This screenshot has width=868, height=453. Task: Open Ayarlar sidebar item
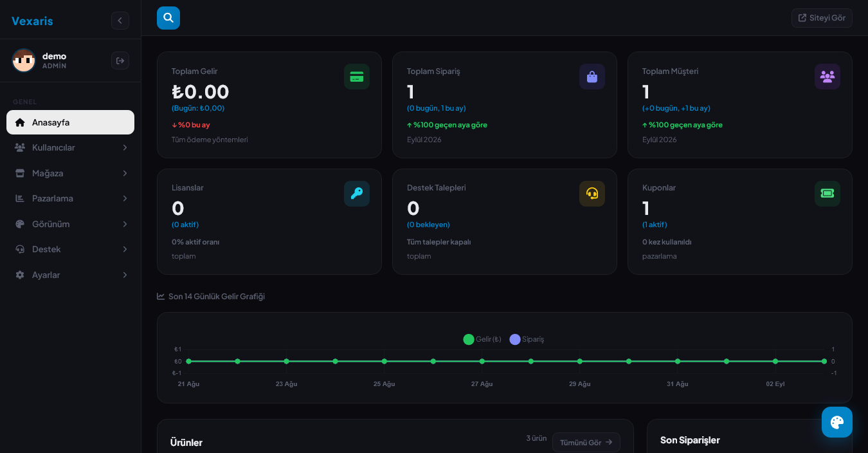[x=71, y=275]
